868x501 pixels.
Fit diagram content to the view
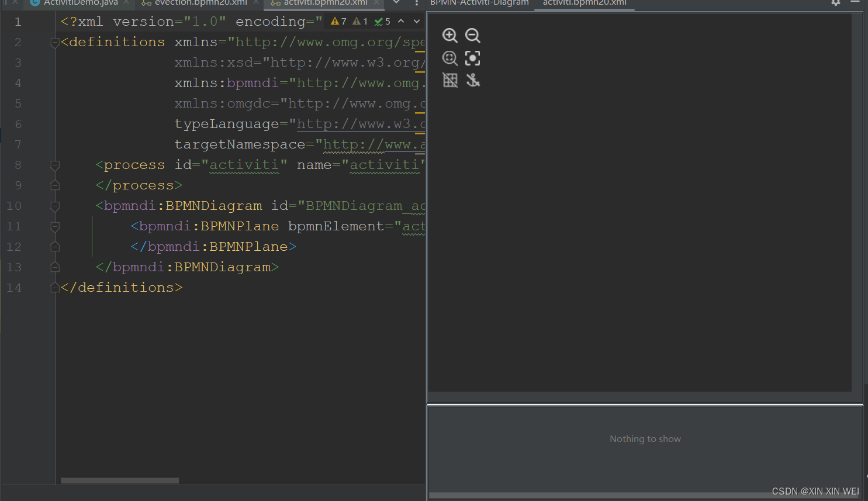(473, 58)
